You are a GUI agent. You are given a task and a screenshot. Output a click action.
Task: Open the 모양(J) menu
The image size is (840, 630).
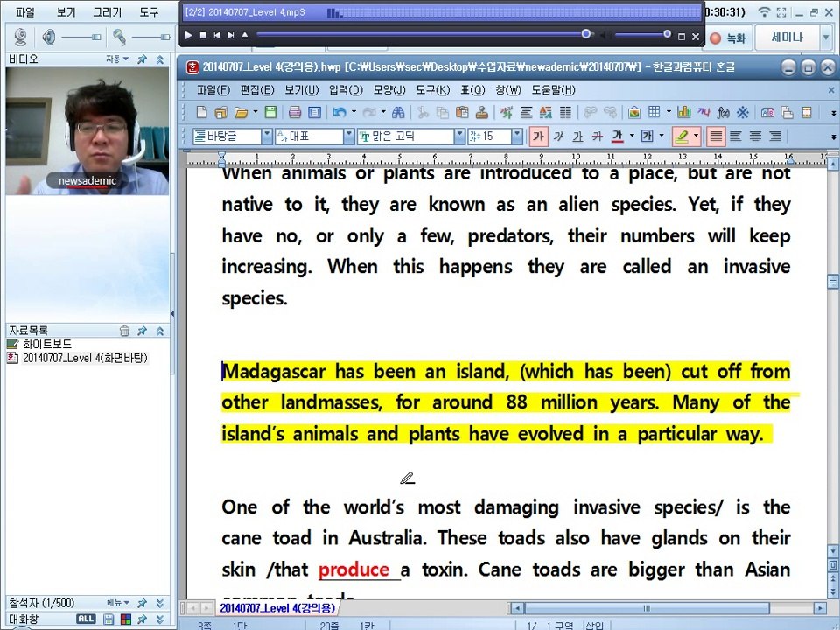point(388,90)
